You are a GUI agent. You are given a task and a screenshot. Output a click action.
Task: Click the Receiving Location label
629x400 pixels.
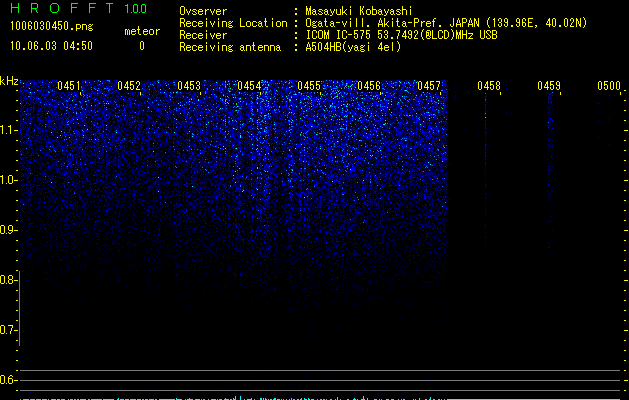pos(233,23)
